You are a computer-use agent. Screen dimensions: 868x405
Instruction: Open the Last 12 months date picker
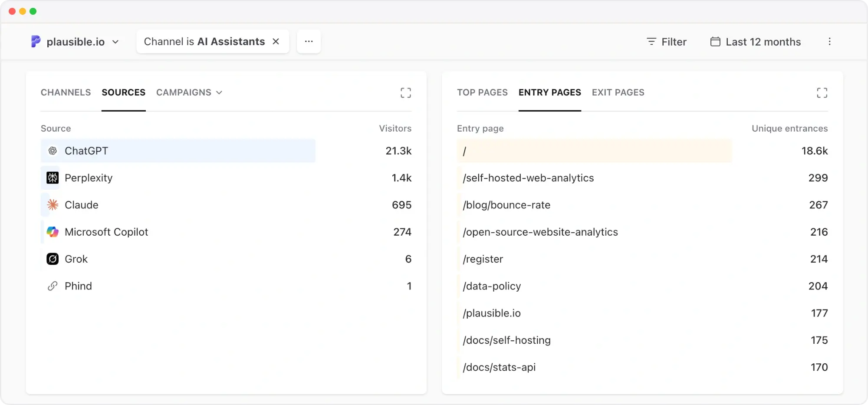(x=755, y=42)
